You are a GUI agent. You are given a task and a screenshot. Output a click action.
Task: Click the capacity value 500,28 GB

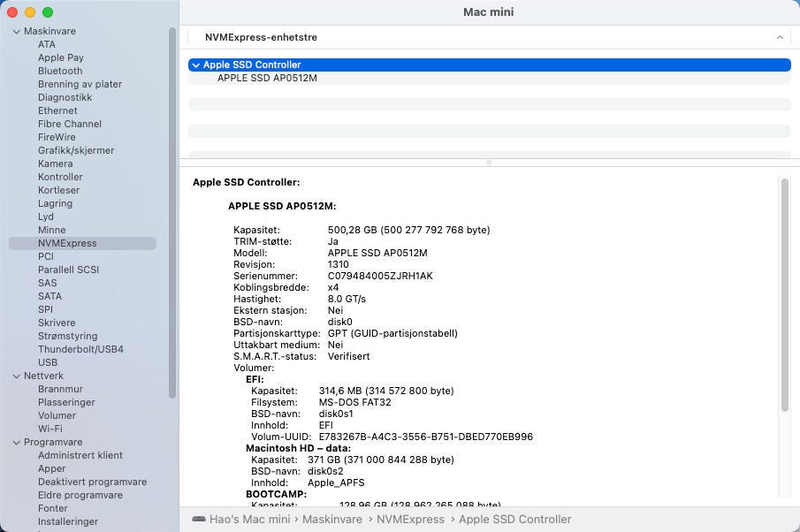click(352, 230)
